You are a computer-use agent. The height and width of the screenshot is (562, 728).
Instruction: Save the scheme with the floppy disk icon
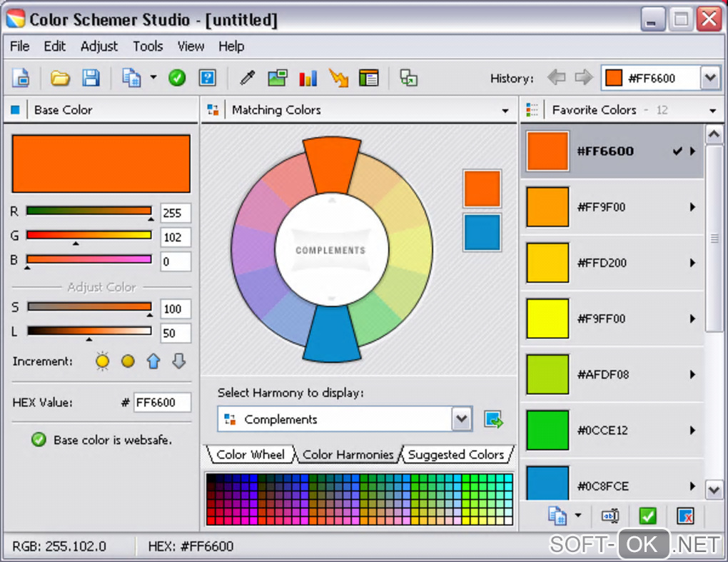tap(91, 78)
